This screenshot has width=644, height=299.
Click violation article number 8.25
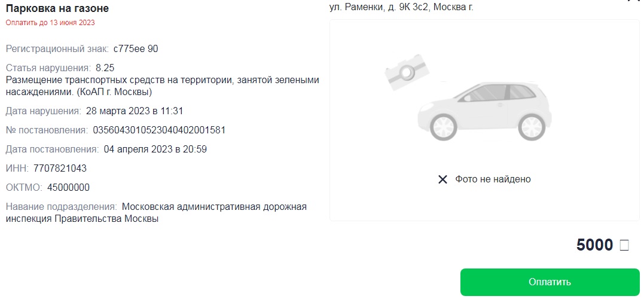click(x=105, y=68)
